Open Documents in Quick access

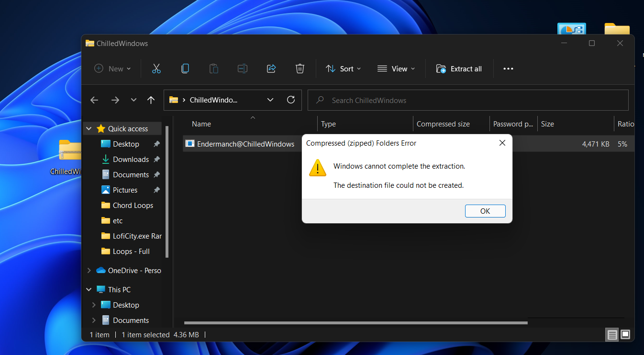[131, 175]
